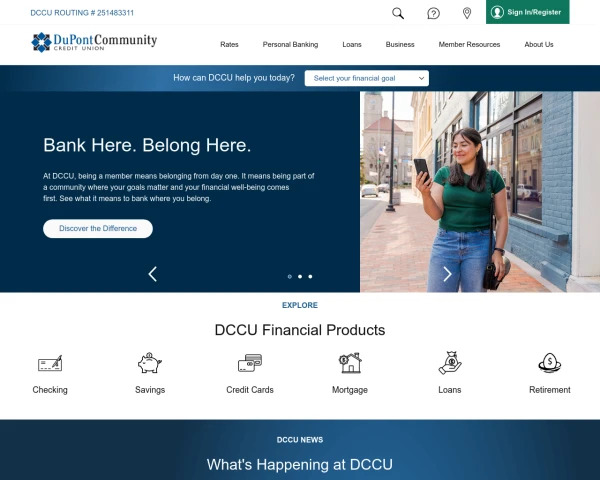Click the DuPont Community Credit Union logo
Screen dimensions: 600x480
[x=94, y=42]
